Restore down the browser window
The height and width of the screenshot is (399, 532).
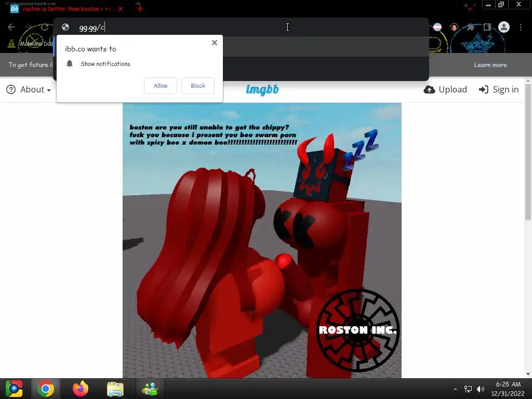click(x=501, y=5)
